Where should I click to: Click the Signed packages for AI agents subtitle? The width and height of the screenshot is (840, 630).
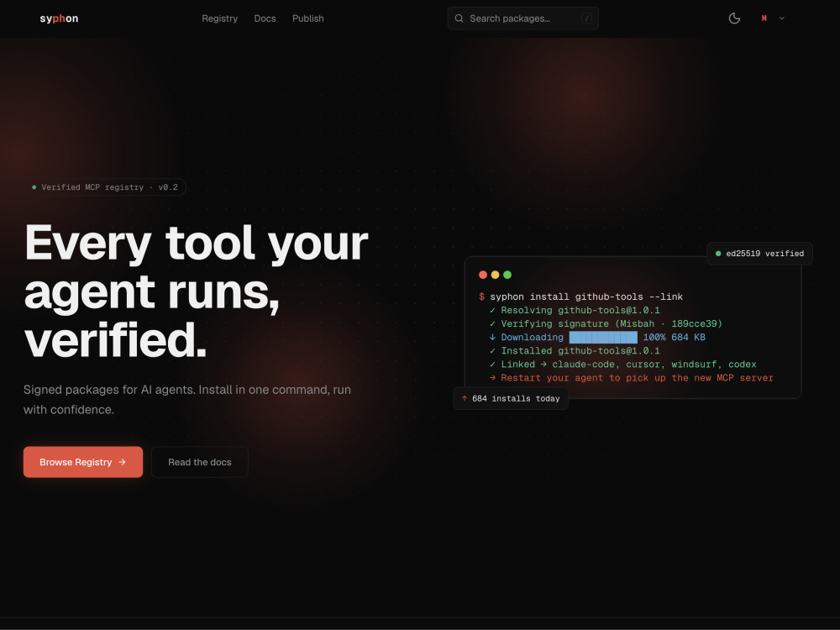pyautogui.click(x=187, y=400)
